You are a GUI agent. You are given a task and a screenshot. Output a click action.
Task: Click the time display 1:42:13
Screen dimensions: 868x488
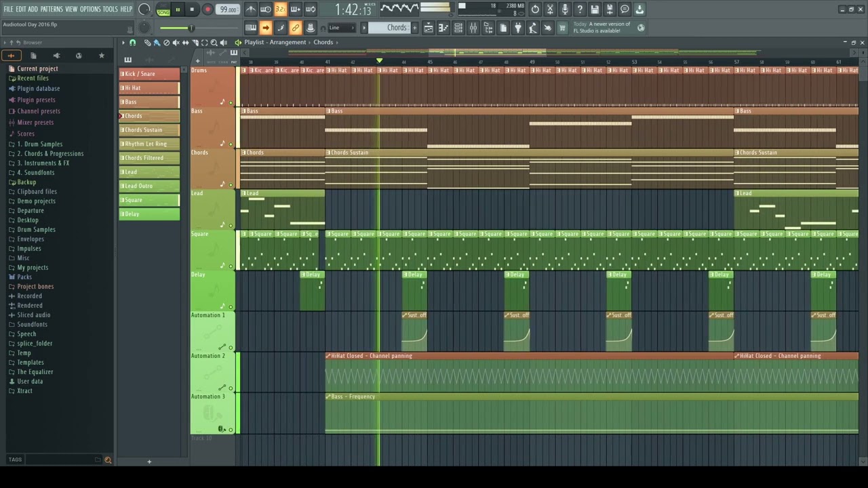353,9
